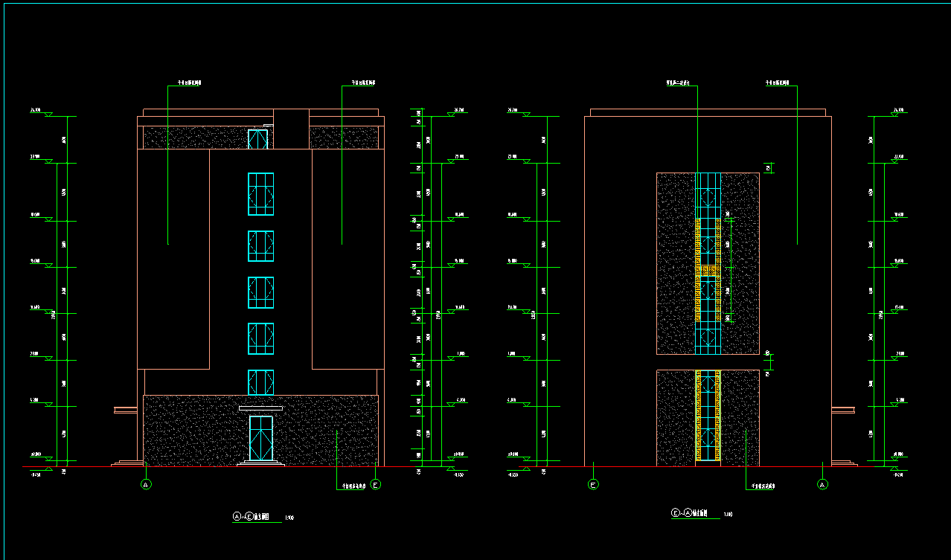This screenshot has height=560, width=951.
Task: Click the window directly above the entrance canopy
Action: (x=260, y=382)
